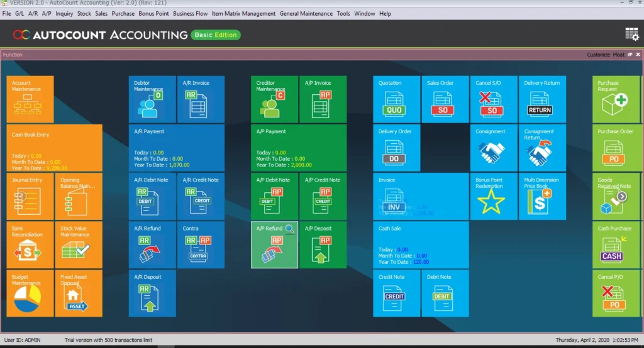The image size is (644, 348).
Task: Open the A/P Refund tile
Action: 274,244
